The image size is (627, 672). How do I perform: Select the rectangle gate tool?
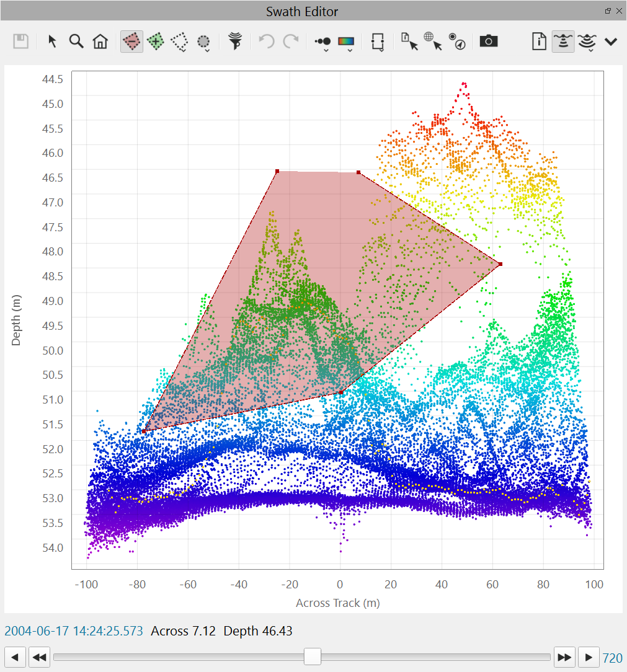point(378,41)
